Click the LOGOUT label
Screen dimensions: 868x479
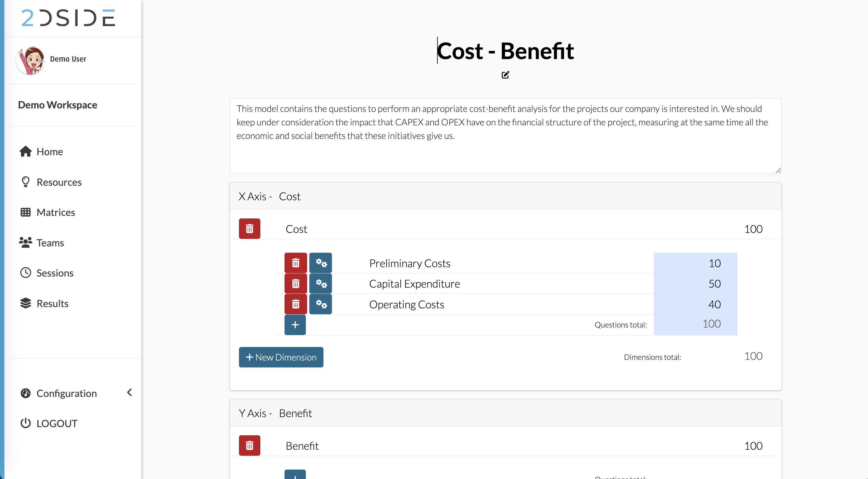pyautogui.click(x=57, y=423)
